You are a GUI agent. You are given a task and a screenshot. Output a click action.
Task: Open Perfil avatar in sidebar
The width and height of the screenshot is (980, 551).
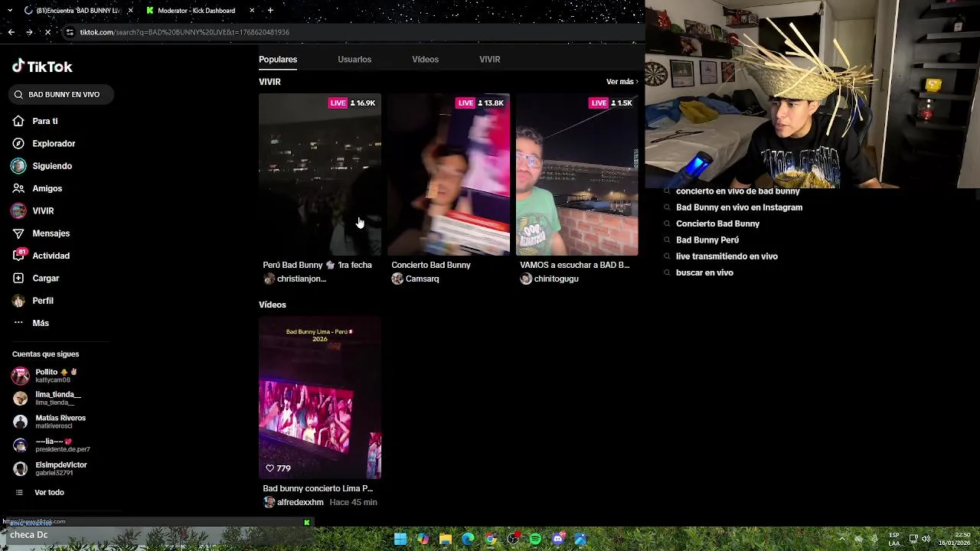(x=18, y=301)
